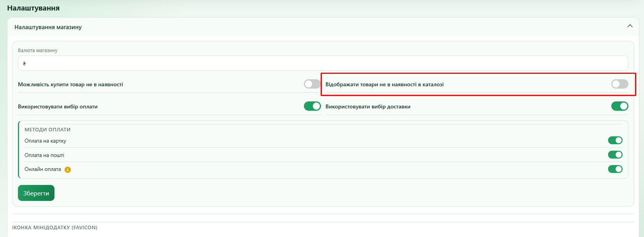The width and height of the screenshot is (644, 237).
Task: Click the Налаштування page heading
Action: point(33,8)
